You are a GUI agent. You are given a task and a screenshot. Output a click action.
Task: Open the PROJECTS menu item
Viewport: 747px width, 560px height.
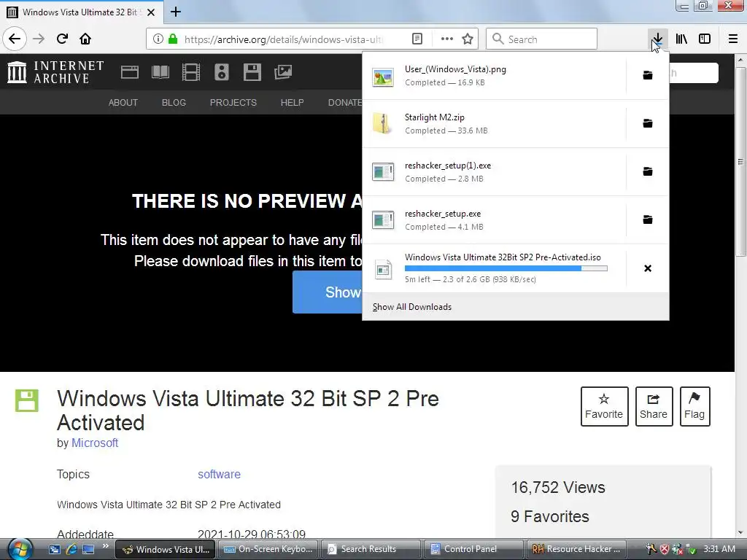[233, 102]
